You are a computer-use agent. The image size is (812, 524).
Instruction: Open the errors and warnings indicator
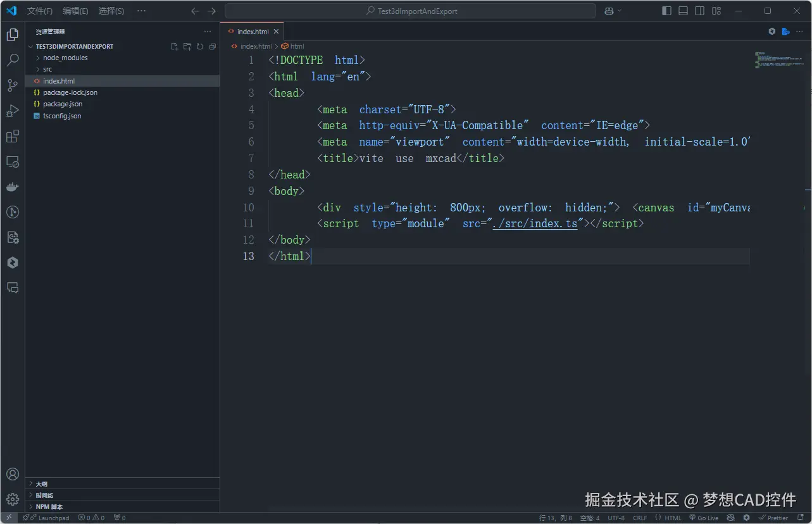coord(91,518)
